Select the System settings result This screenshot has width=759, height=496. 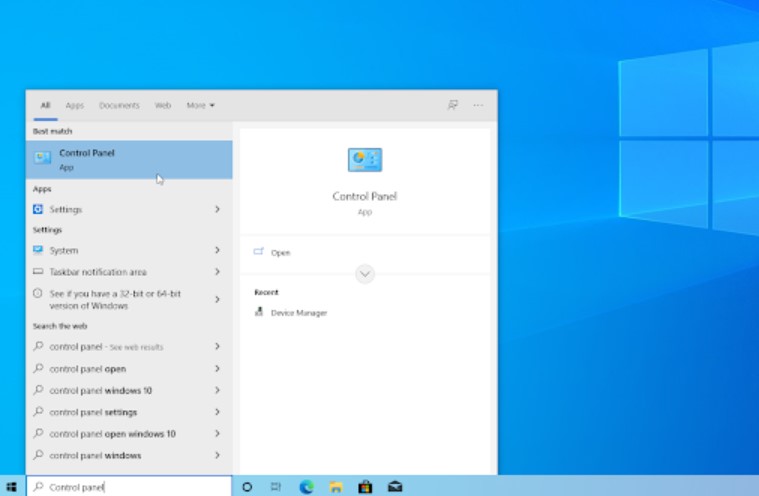point(129,250)
